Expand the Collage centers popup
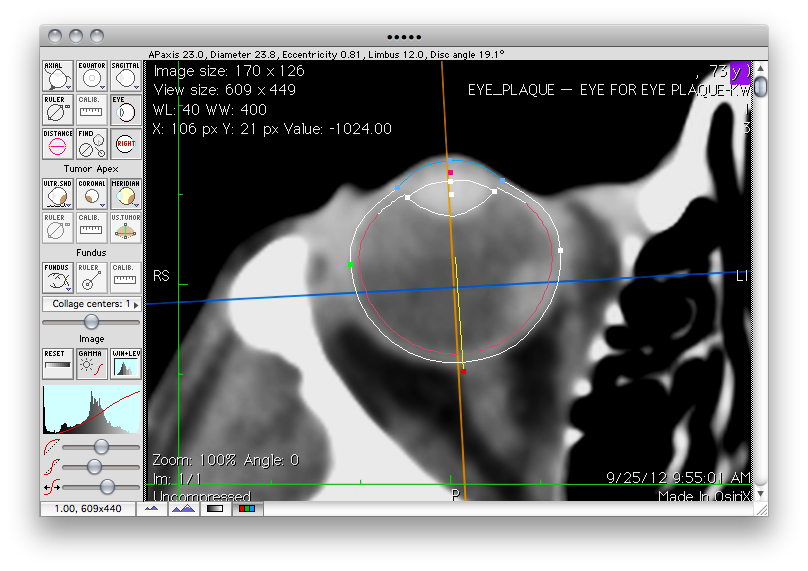808x571 pixels. point(92,303)
